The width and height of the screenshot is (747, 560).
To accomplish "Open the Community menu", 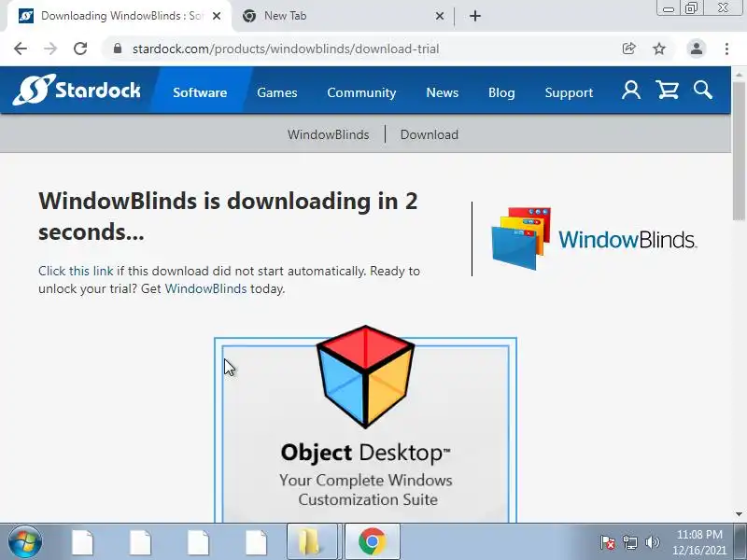I will (x=361, y=91).
